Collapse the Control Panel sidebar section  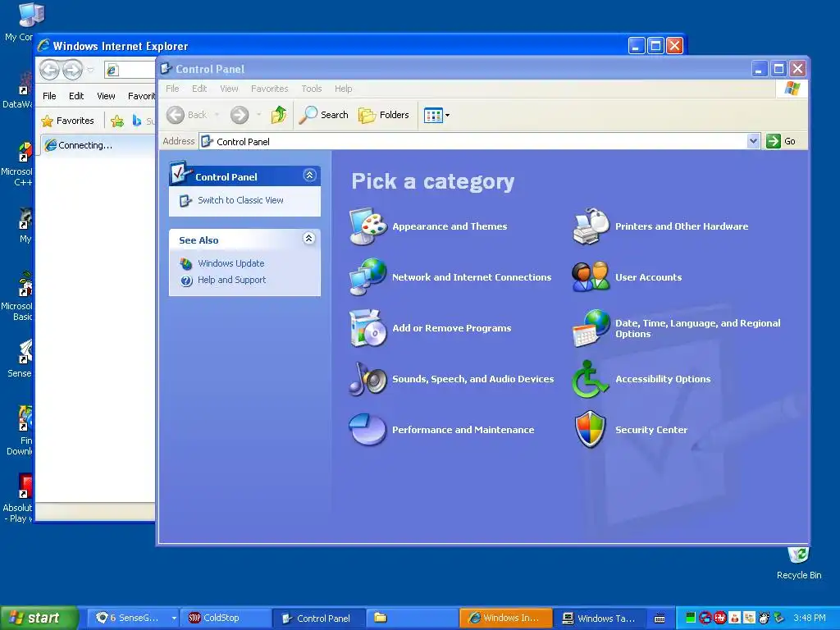click(309, 176)
